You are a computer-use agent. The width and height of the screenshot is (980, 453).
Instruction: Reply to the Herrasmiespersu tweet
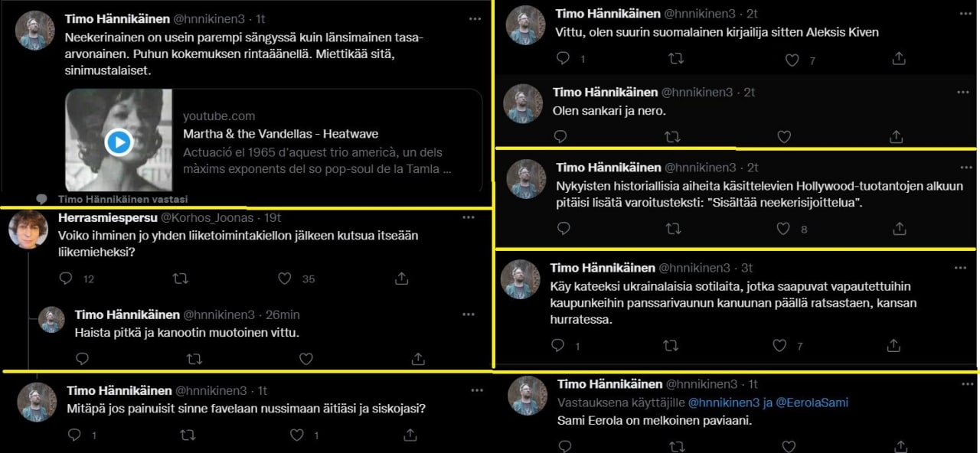coord(65,279)
